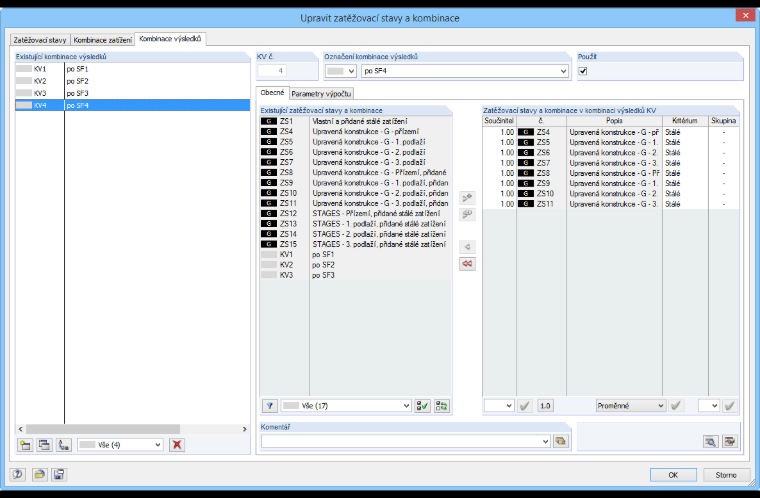The height and width of the screenshot is (498, 760).
Task: Select ZS1 Vlastní a přidané stálé zatížení
Action: tap(356, 121)
